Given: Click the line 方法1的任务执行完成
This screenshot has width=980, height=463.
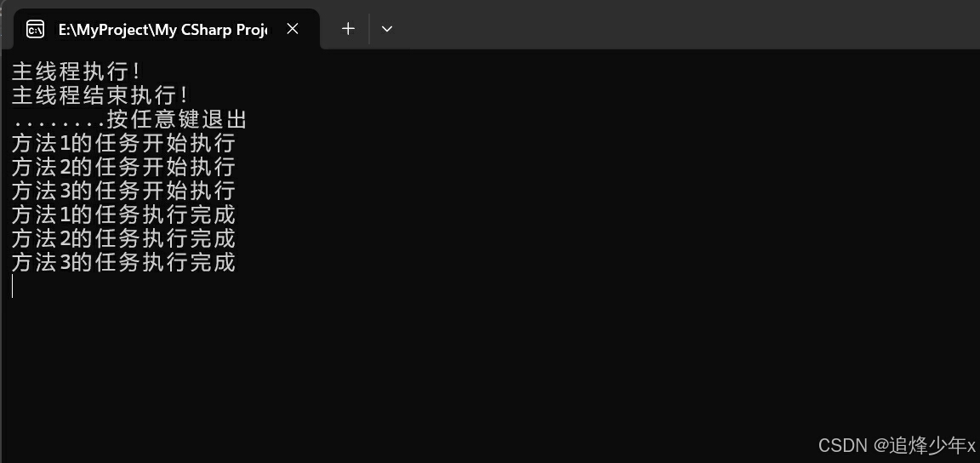Looking at the screenshot, I should tap(123, 214).
